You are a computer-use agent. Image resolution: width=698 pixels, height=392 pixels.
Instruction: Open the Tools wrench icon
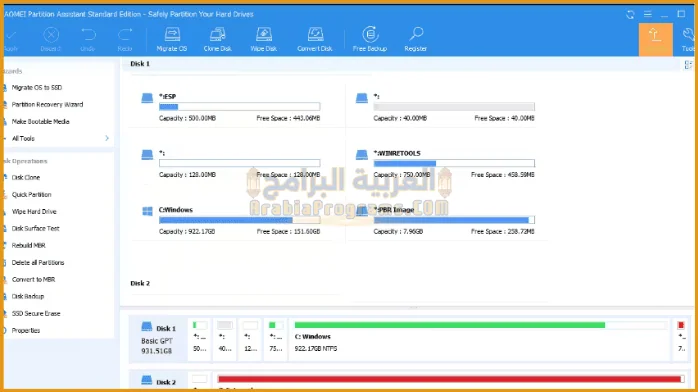[689, 39]
